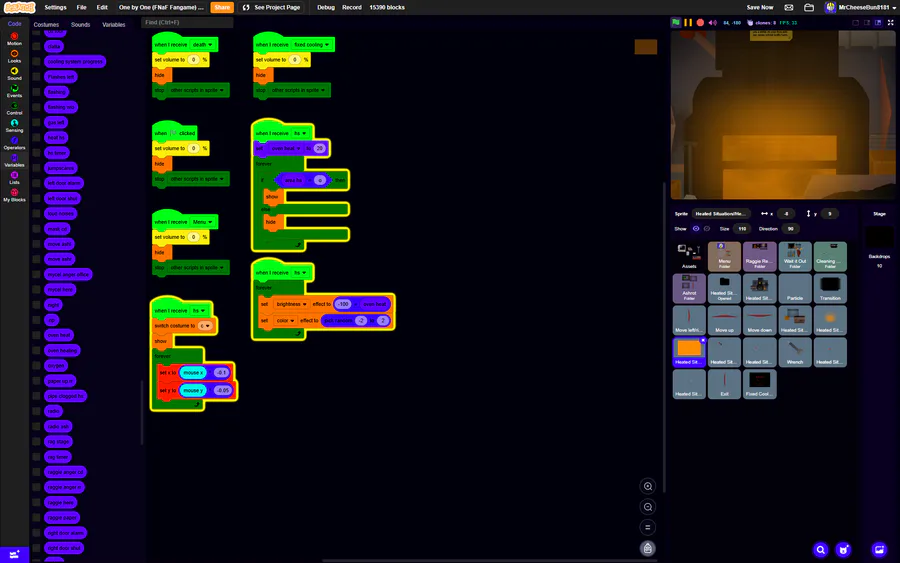Choose a new sprite with cat button
The height and width of the screenshot is (563, 900).
pos(843,550)
